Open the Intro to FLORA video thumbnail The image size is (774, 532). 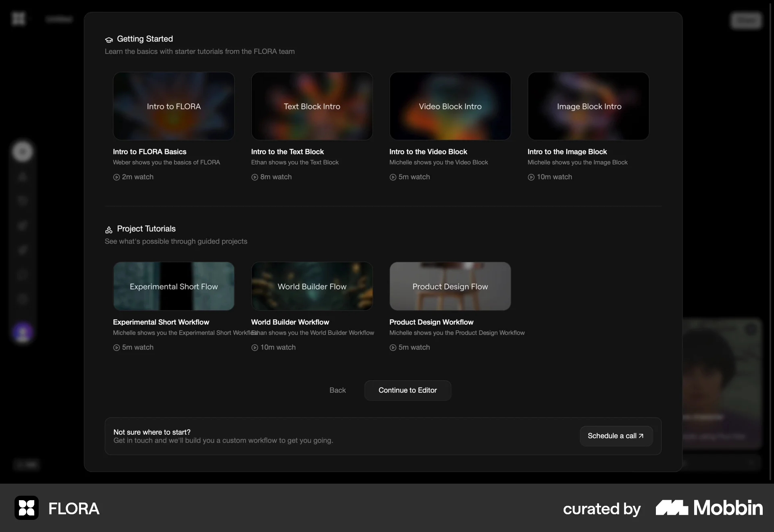174,106
